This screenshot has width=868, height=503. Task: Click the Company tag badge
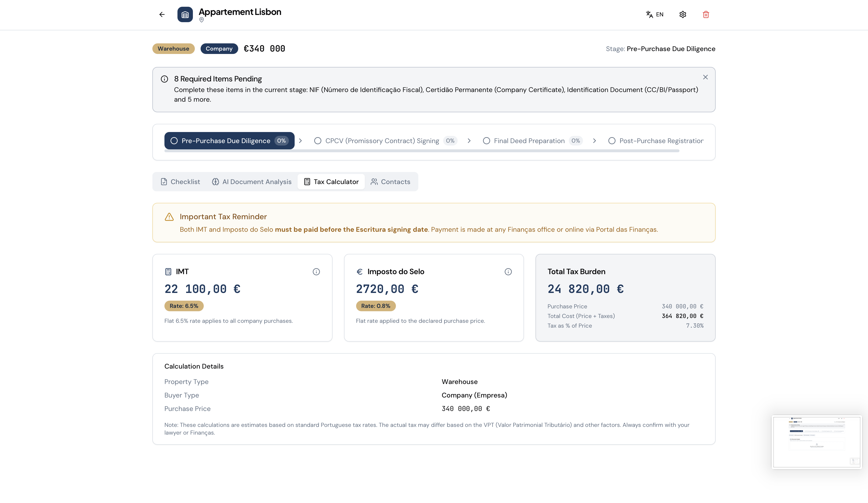(219, 48)
